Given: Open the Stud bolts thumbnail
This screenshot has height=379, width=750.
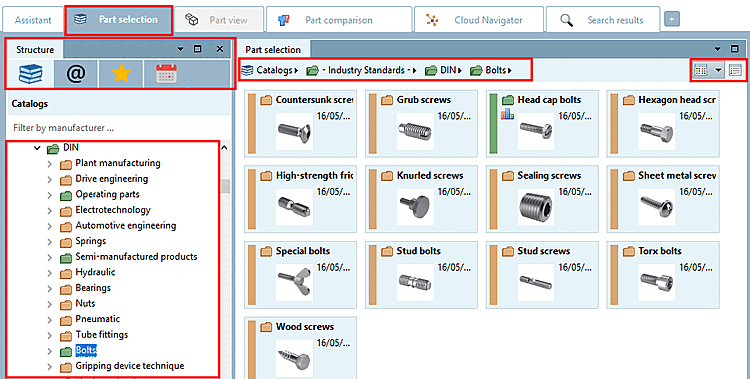Looking at the screenshot, I should coord(415,281).
